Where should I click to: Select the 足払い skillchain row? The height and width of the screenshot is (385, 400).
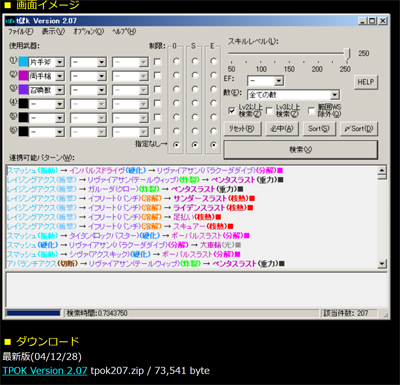(x=114, y=217)
